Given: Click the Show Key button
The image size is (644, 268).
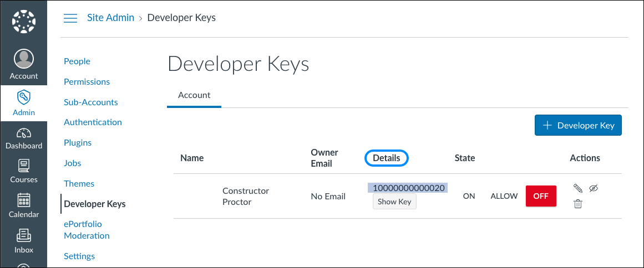Looking at the screenshot, I should pos(394,202).
